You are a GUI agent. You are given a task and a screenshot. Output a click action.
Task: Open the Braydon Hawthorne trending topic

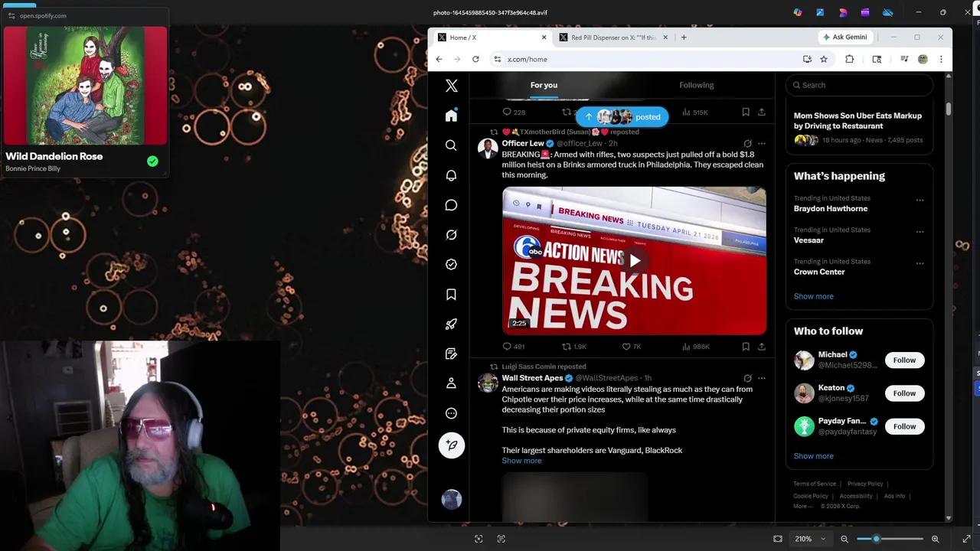click(830, 209)
